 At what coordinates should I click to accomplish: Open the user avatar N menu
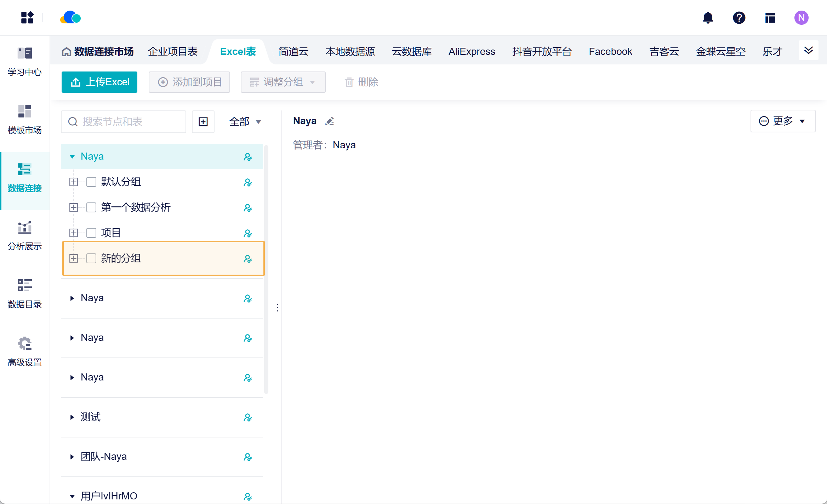pyautogui.click(x=801, y=18)
